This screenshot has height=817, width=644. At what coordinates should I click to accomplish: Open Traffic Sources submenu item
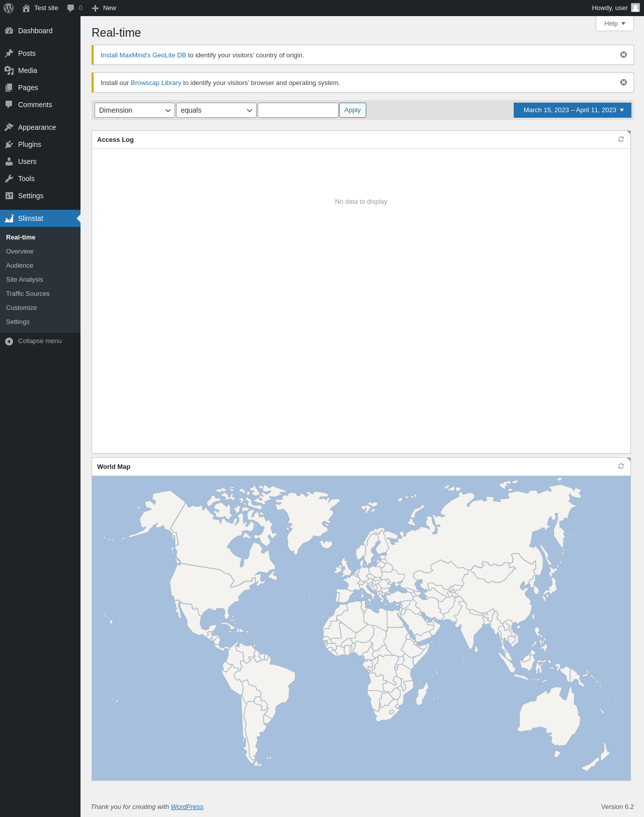click(28, 294)
